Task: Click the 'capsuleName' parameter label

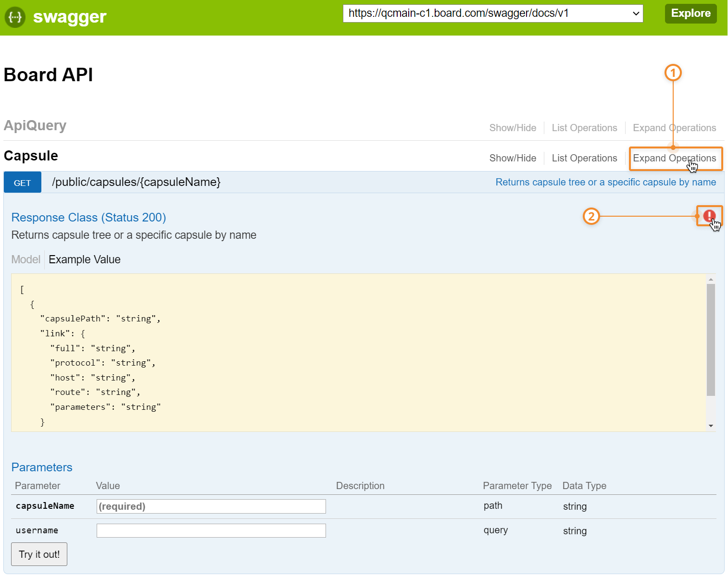Action: (45, 506)
